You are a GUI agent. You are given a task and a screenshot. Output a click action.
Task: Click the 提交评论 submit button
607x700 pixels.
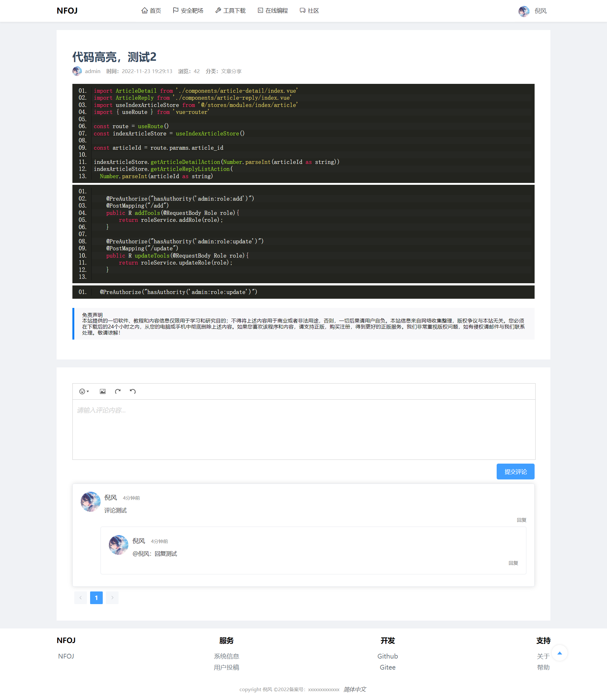[515, 472]
